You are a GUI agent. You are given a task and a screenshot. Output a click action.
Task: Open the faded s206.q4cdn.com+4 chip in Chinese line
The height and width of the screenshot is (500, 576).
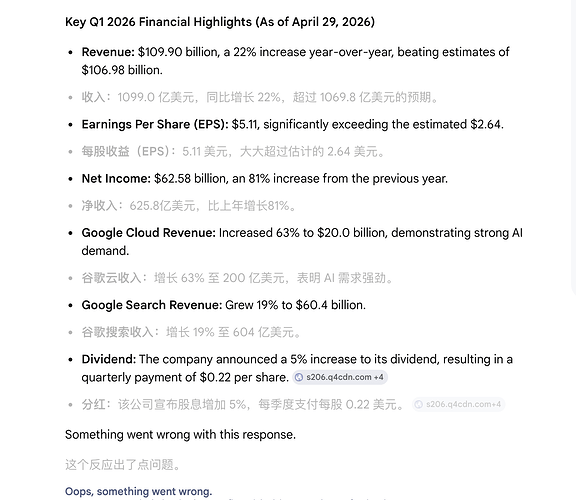point(458,404)
